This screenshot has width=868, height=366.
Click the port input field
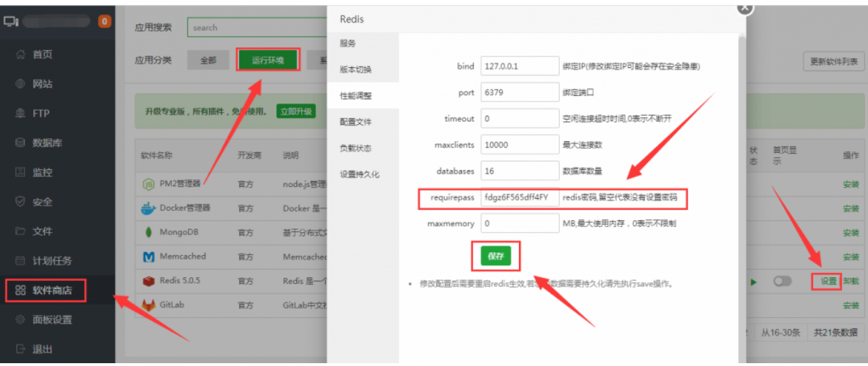click(520, 92)
